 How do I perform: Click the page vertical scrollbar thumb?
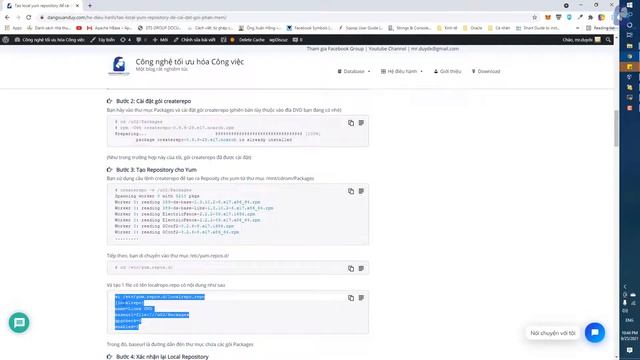(x=616, y=129)
